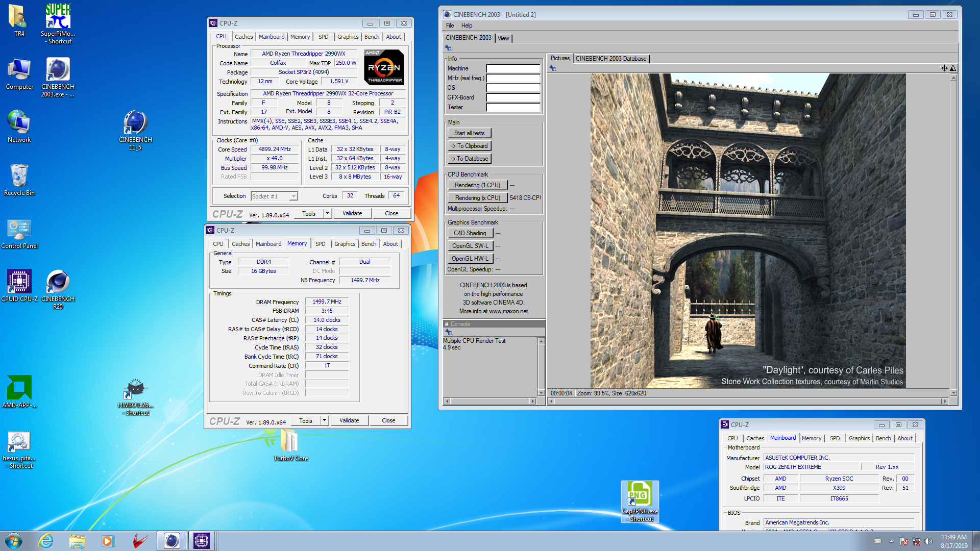Screen dimensions: 980x551
Task: Click the taskbar clock showing 11:49 AM
Action: (x=954, y=541)
